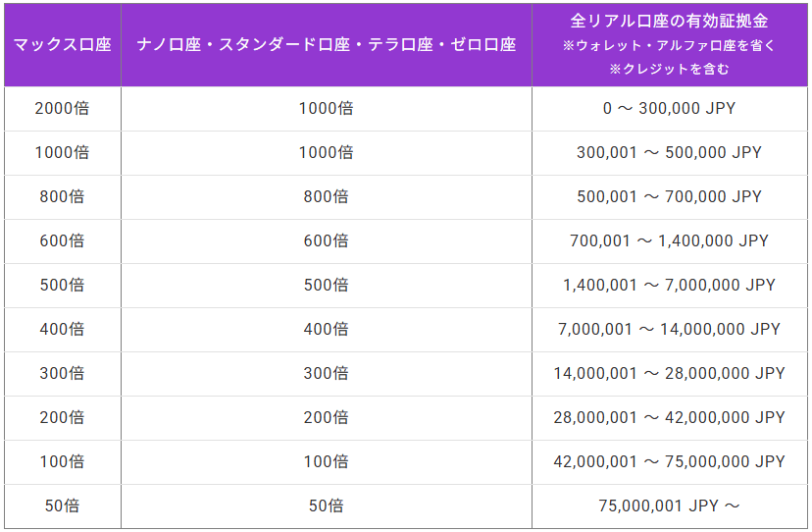This screenshot has height=532, width=812.
Task: Click the ナノ口座・スタンダード口座 column header
Action: coord(327,45)
